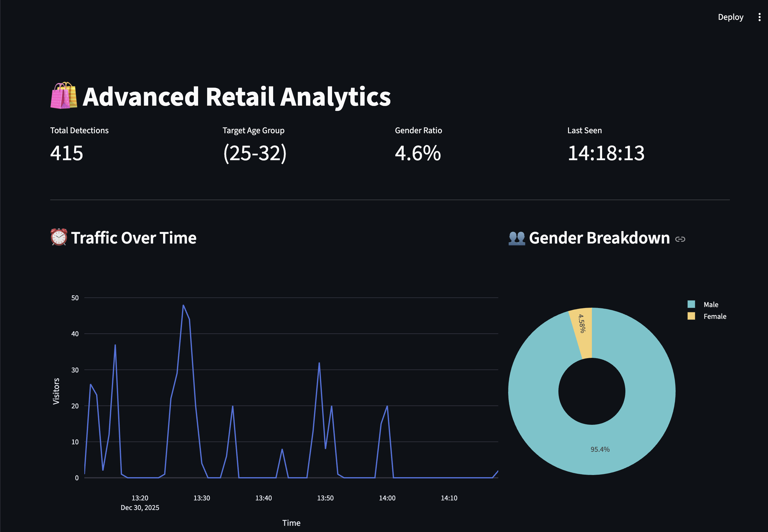Click the alarm clock emoji icon
768x532 pixels.
[59, 237]
